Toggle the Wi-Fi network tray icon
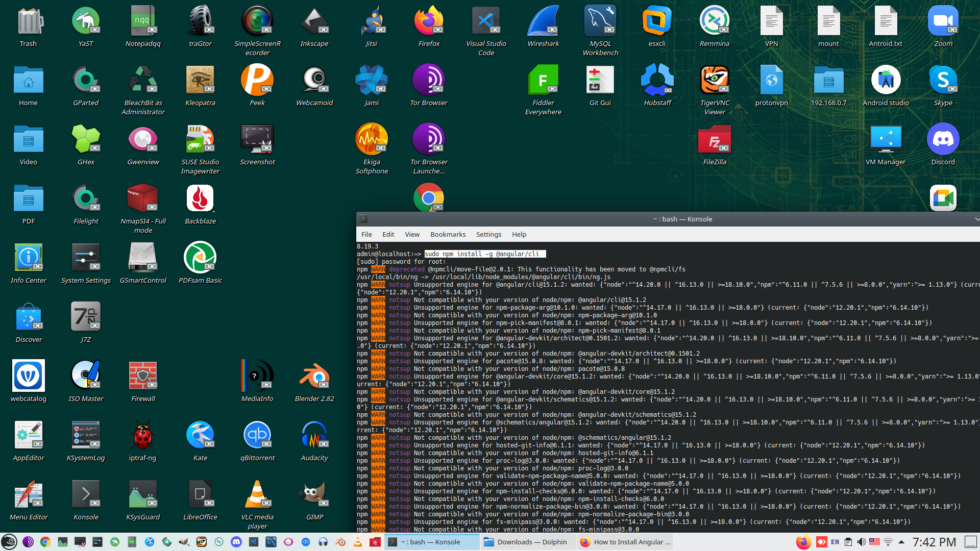 (x=888, y=542)
